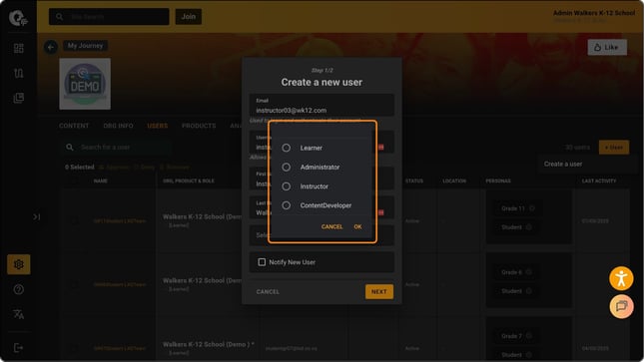Switch to the USERS tab
The width and height of the screenshot is (644, 362).
coord(158,126)
